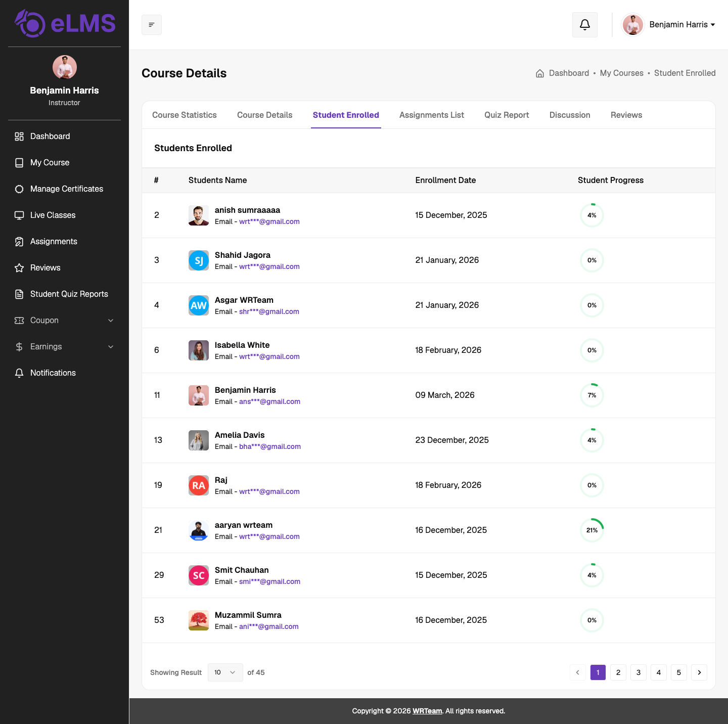Image resolution: width=728 pixels, height=724 pixels.
Task: Select page 3 in pagination
Action: point(639,672)
